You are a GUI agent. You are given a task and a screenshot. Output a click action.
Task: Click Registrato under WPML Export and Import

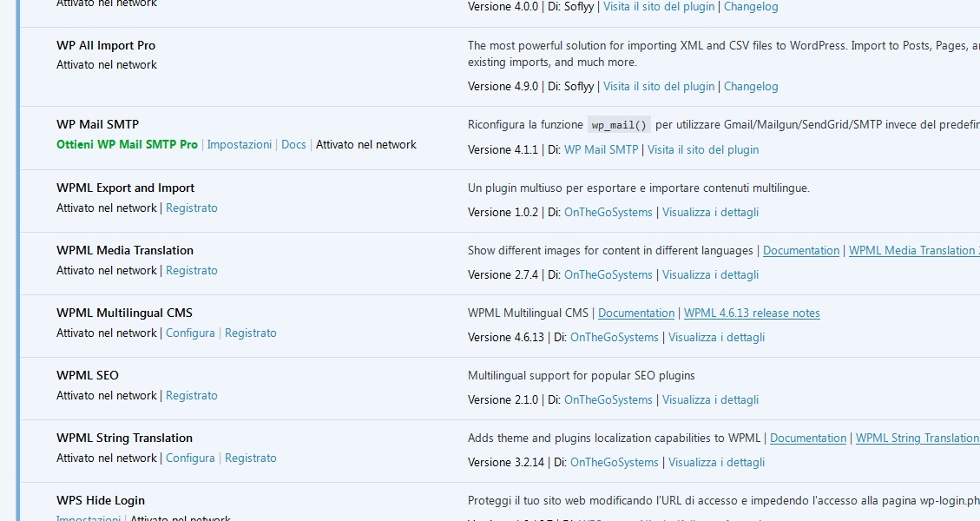(x=191, y=208)
